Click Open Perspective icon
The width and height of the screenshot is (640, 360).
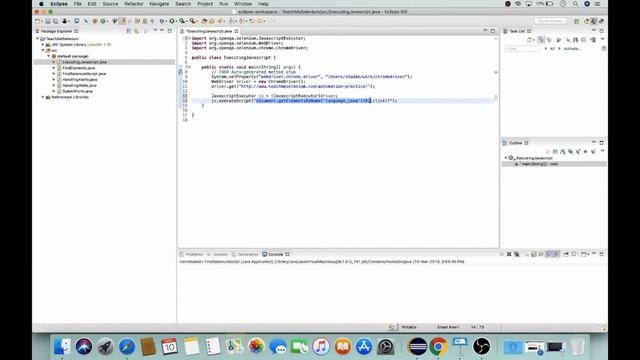coord(576,21)
